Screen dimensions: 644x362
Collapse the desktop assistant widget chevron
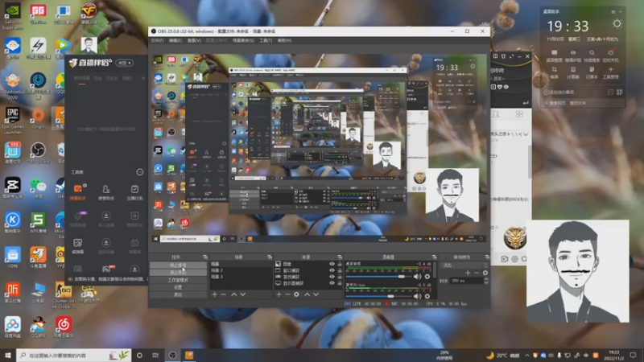pos(620,12)
